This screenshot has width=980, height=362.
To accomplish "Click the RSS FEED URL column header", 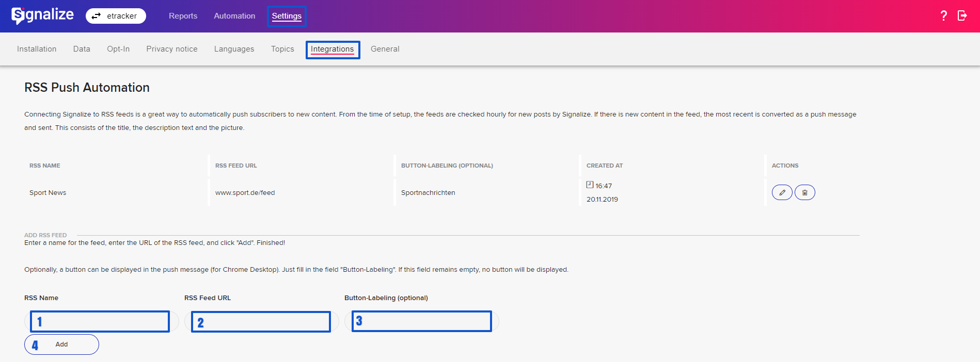I will (x=236, y=166).
